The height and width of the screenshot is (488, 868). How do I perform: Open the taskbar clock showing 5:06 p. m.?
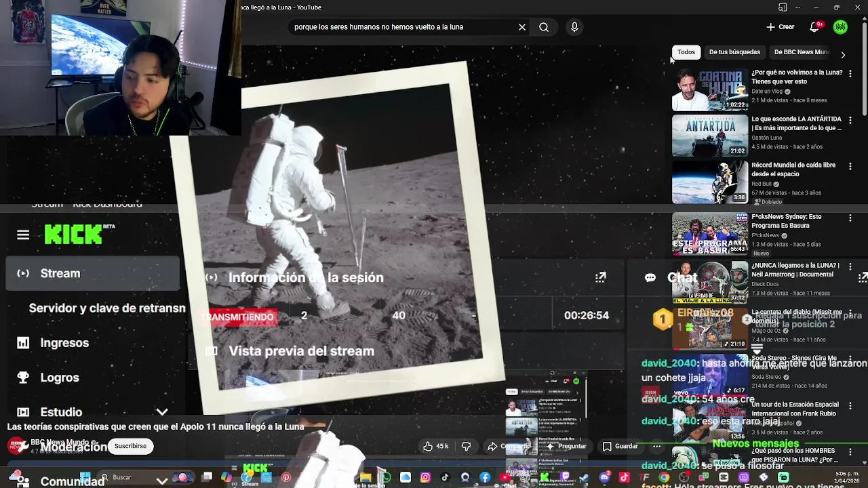click(846, 477)
